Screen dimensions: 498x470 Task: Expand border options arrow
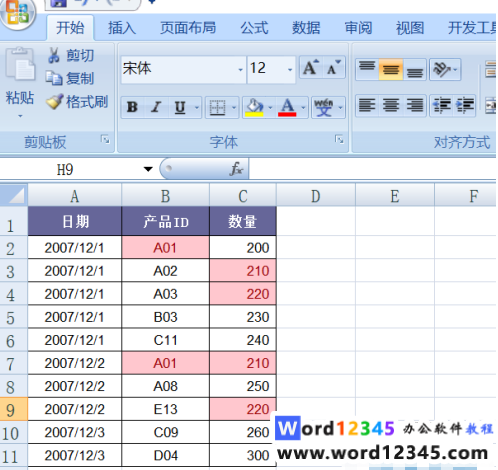(234, 107)
